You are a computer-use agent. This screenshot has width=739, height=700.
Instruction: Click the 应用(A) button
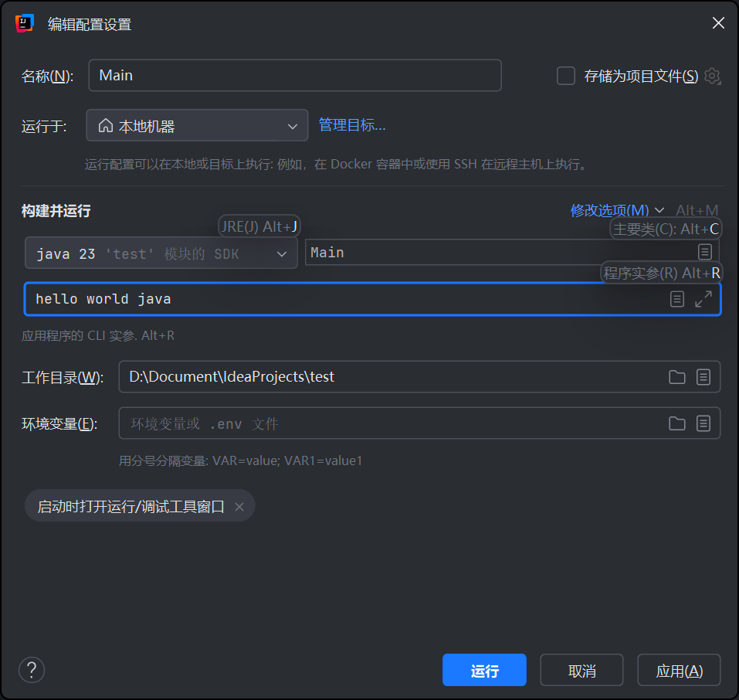coord(679,670)
